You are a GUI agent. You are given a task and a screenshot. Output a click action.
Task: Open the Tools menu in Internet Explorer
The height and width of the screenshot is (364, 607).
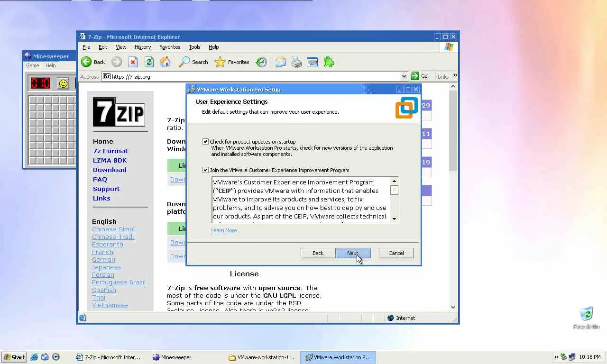click(194, 47)
